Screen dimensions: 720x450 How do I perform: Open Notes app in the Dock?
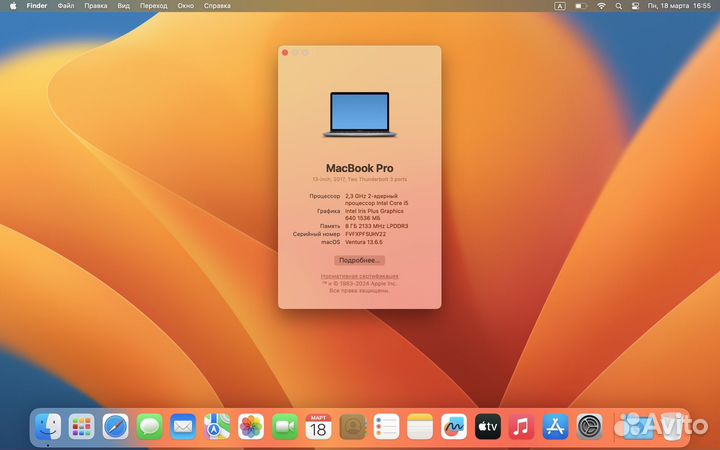pyautogui.click(x=420, y=427)
